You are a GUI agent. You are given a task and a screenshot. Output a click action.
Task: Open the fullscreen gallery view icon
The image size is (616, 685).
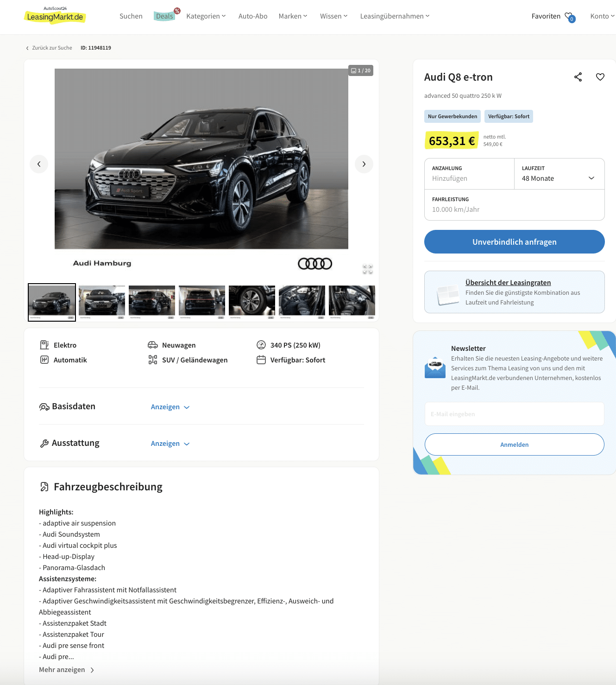368,269
